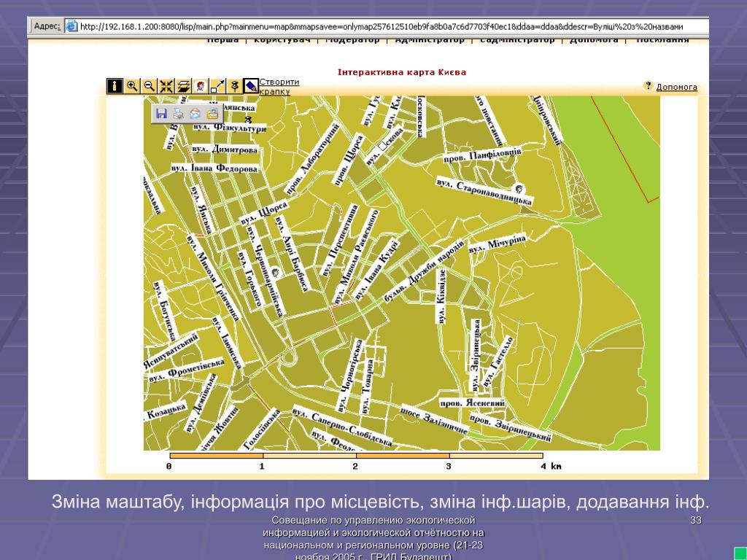Click the вул. Горького label
Screen dimensions: 747x560
[x=250, y=279]
